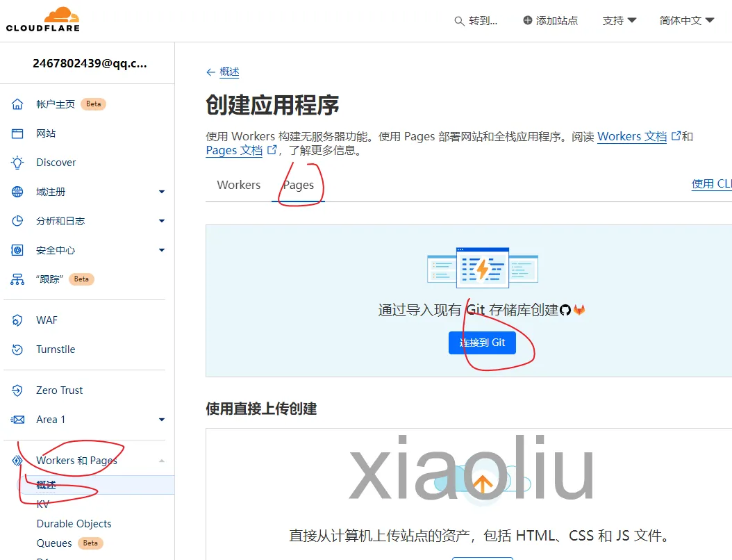Viewport: 732px width, 560px height.
Task: Expand the 安全中心 sidebar arrow
Action: [162, 250]
